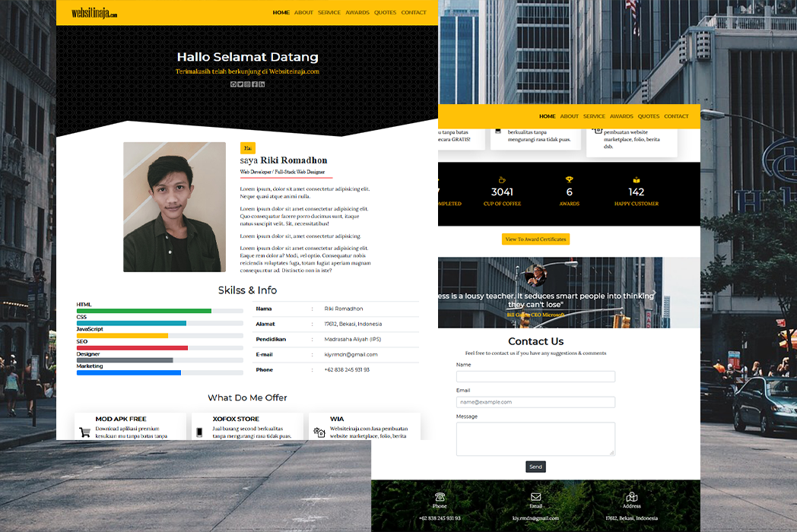Click the red SEO skill progress bar
The height and width of the screenshot is (532, 797).
(160, 348)
